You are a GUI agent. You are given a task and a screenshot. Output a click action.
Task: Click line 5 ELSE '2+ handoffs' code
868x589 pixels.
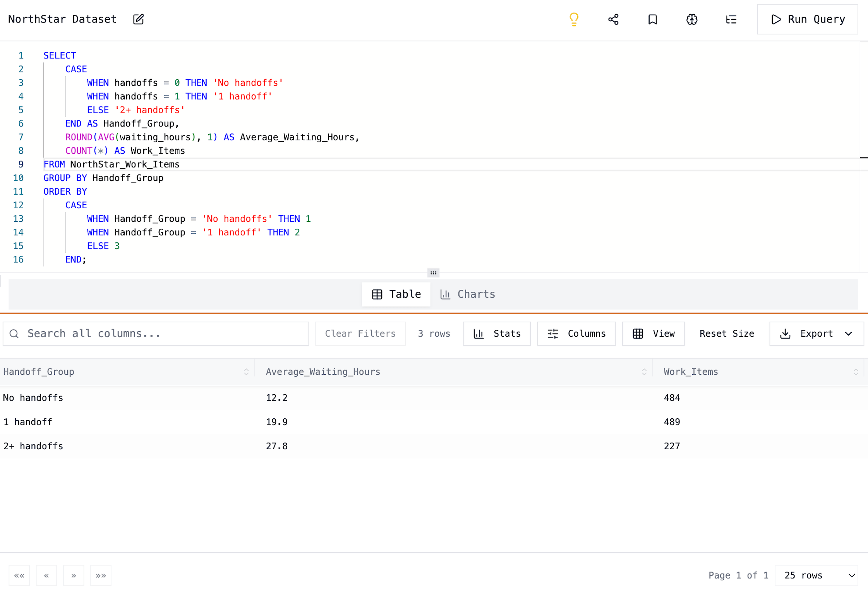(x=136, y=110)
